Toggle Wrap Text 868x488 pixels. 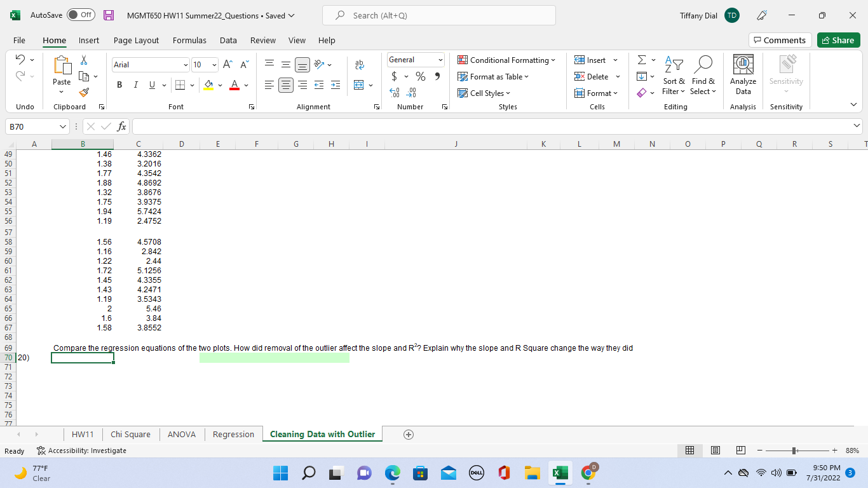coord(360,64)
